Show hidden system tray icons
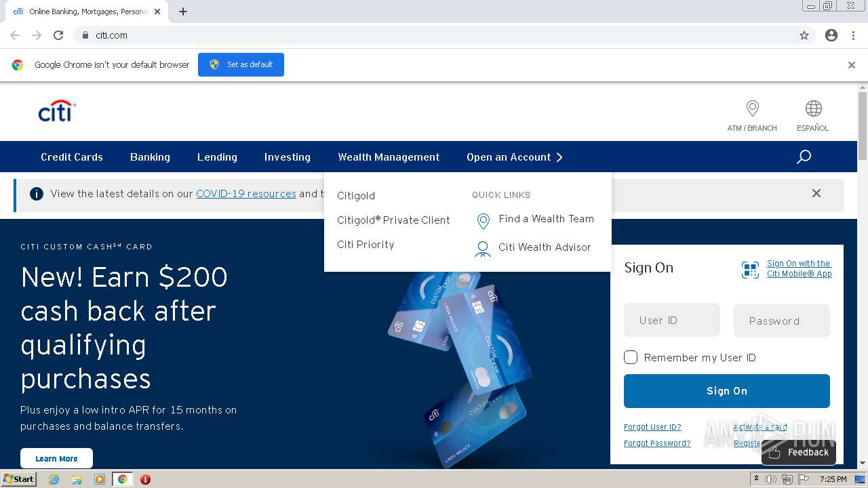Viewport: 868px width, 488px height. [x=756, y=479]
